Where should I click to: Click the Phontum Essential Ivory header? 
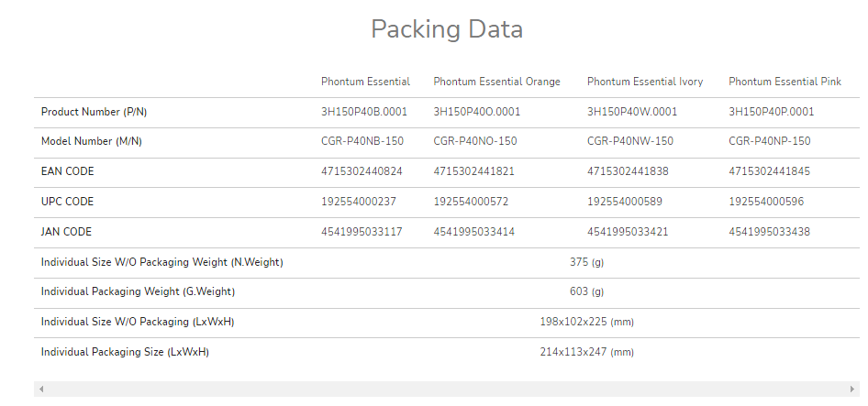click(x=645, y=82)
